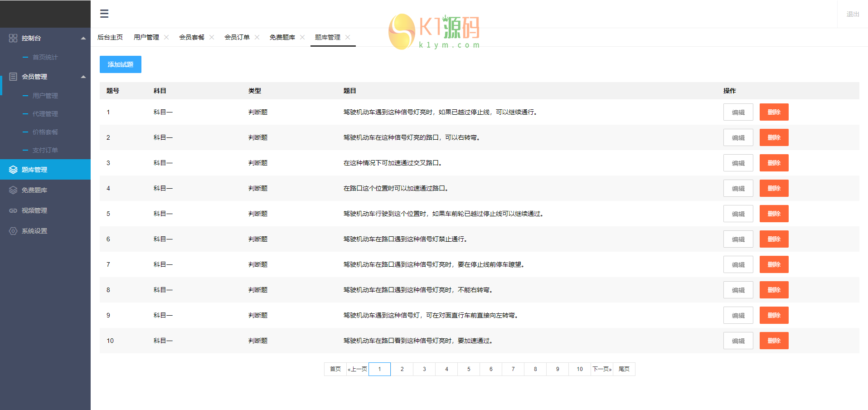Click the 控制台 dashboard grid icon

point(13,38)
